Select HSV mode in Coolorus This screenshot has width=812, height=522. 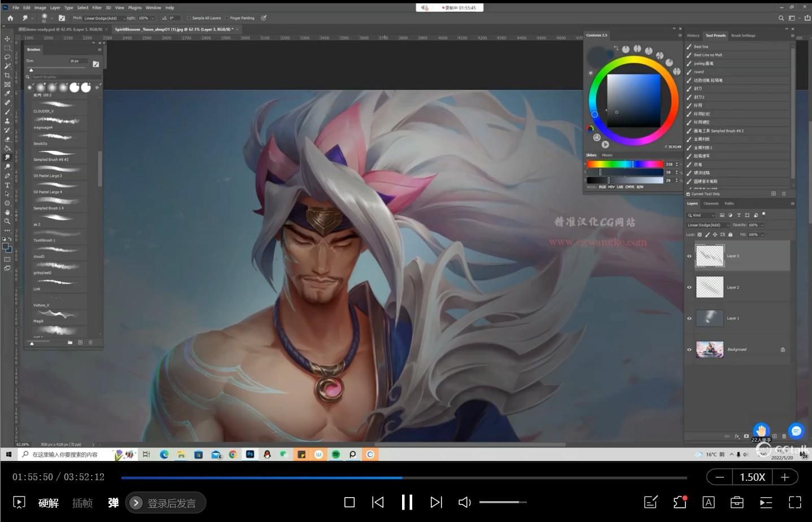coord(611,186)
